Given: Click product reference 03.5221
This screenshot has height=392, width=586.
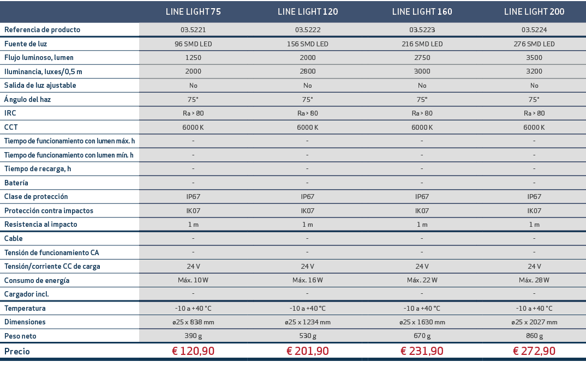Looking at the screenshot, I should click(x=193, y=29).
